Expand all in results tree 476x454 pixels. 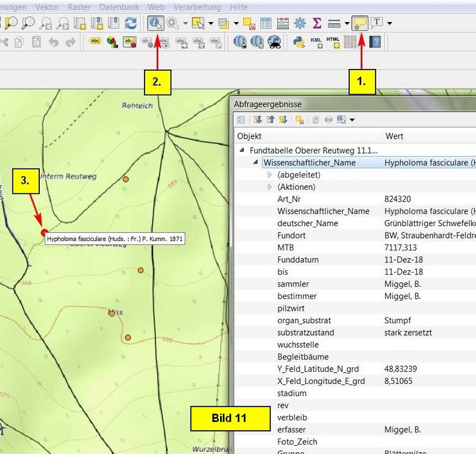coord(258,120)
